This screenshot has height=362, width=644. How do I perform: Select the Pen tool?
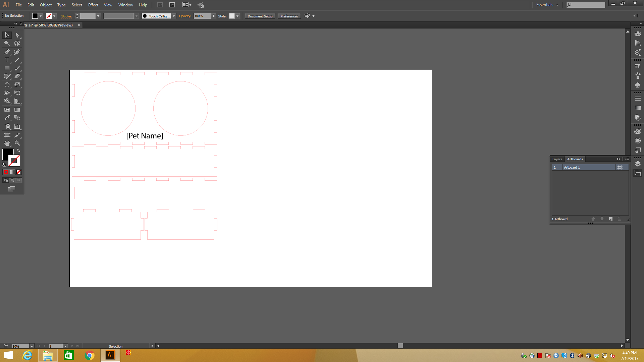[7, 52]
